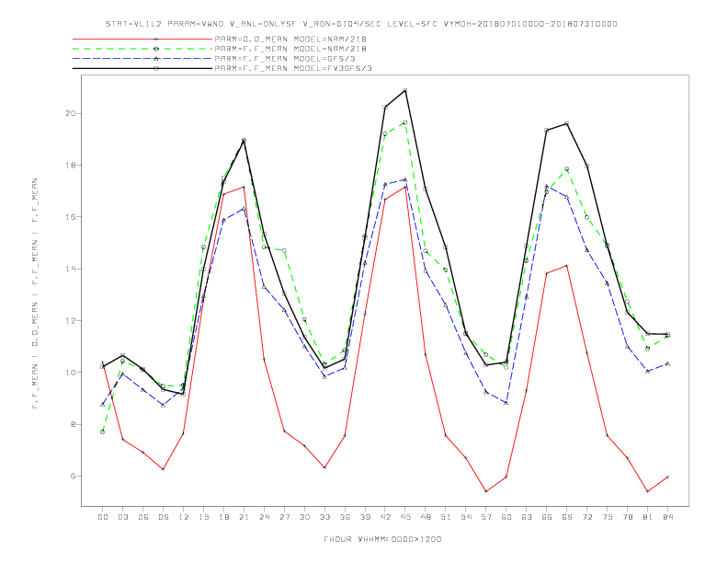Screen dimensions: 728x563
Task: Click x-axis tick label 12
Action: pos(184,517)
